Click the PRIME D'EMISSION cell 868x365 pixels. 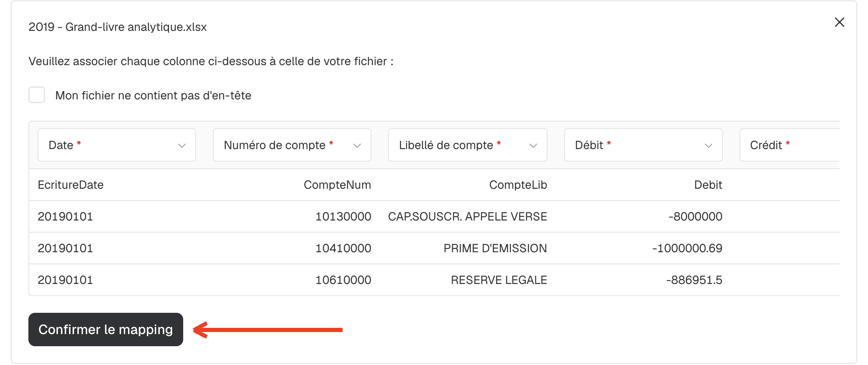tap(495, 248)
